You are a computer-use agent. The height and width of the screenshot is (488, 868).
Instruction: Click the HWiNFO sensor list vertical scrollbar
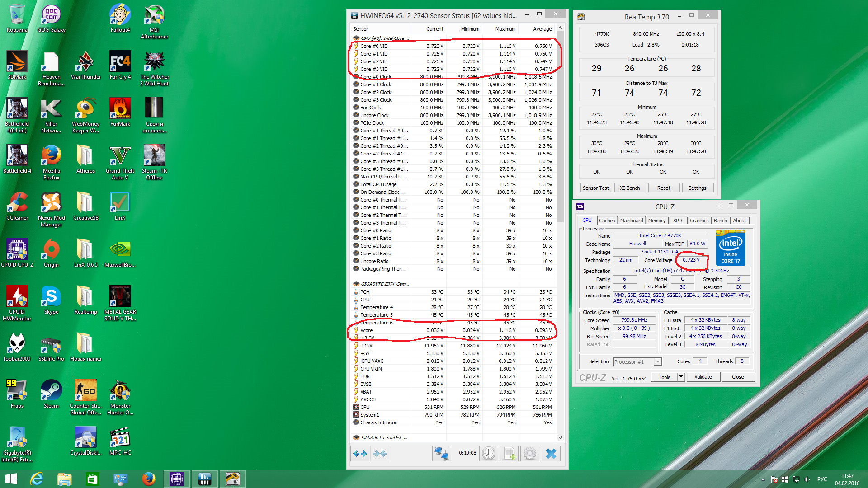click(x=560, y=127)
